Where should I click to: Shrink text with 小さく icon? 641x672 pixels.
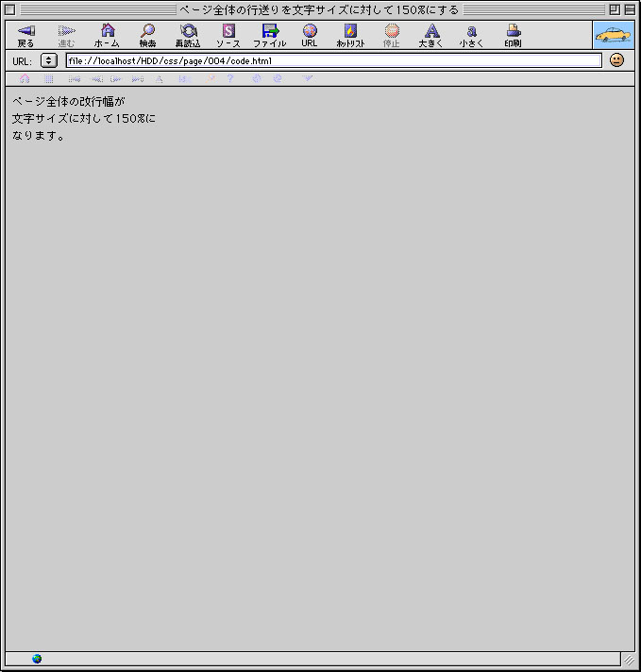point(471,36)
